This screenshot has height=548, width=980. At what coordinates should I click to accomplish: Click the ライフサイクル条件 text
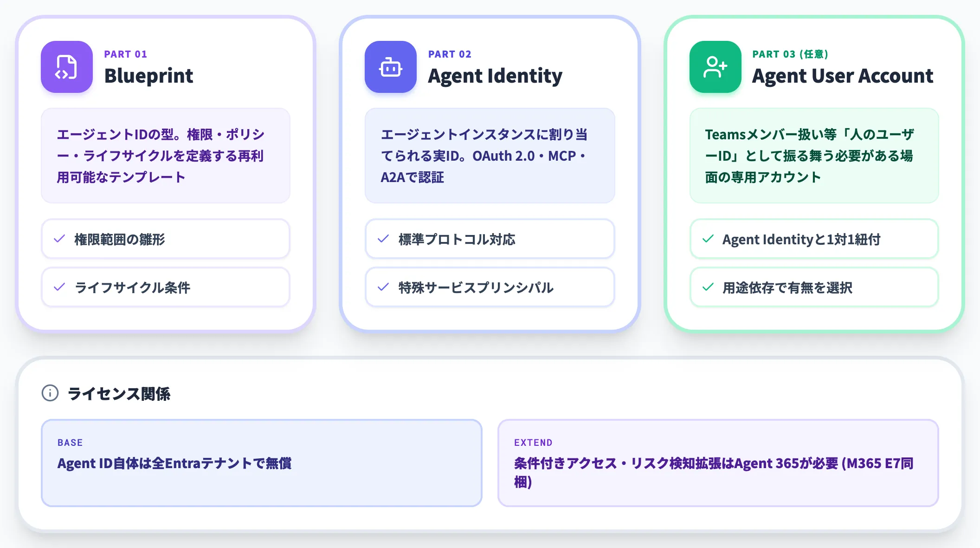tap(133, 287)
